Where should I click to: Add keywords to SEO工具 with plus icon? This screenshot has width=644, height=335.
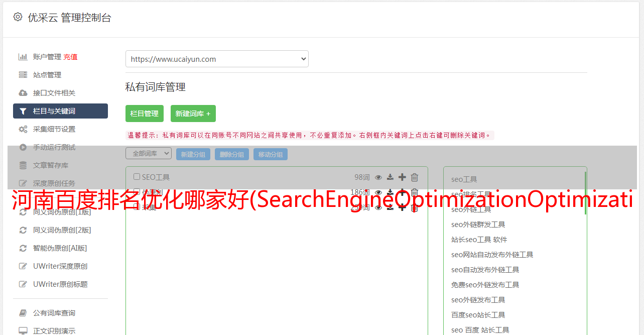[402, 177]
